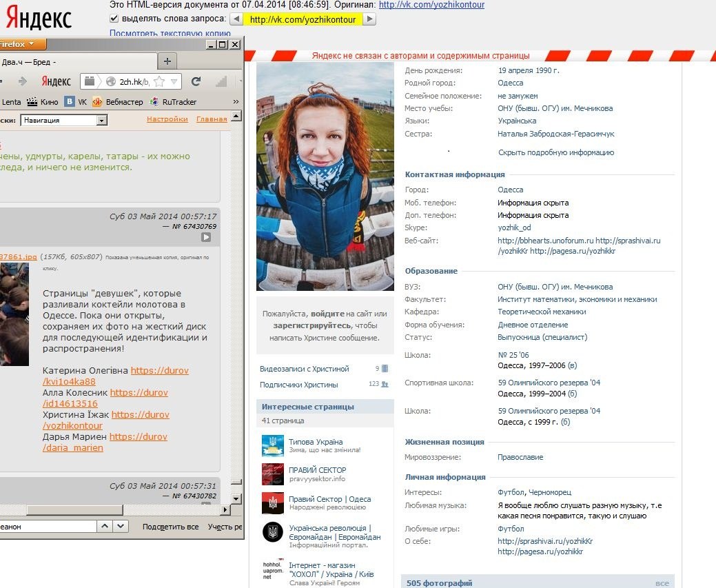Bookmark the page via the star icon
The height and width of the screenshot is (588, 716).
tap(158, 81)
